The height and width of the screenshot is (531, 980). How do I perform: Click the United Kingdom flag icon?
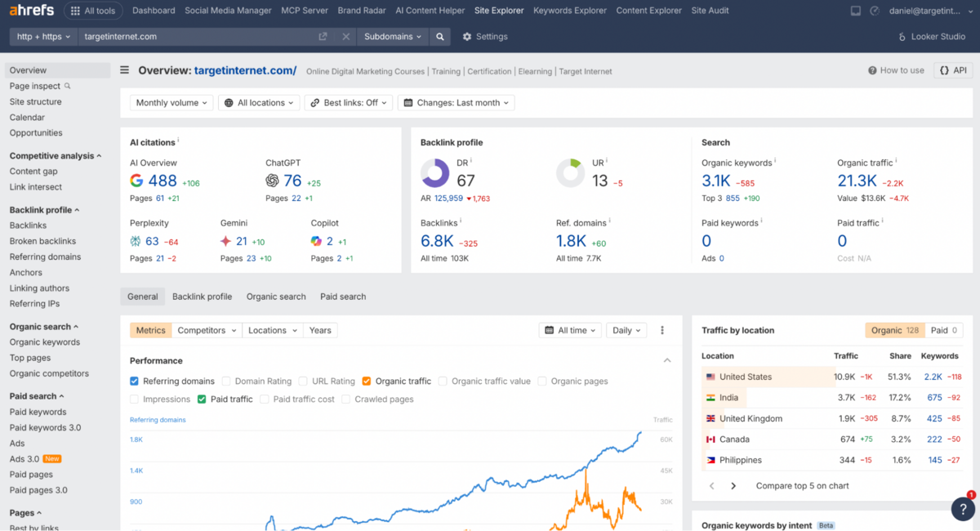click(x=710, y=418)
